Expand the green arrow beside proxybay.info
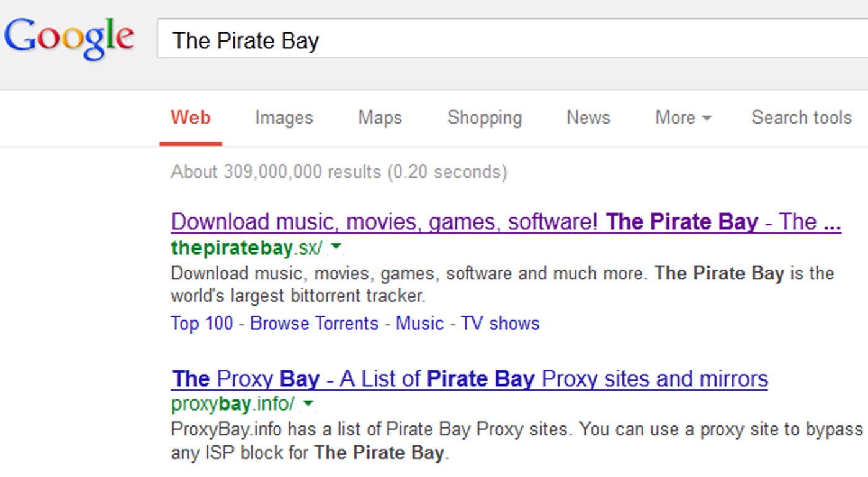 pyautogui.click(x=308, y=404)
